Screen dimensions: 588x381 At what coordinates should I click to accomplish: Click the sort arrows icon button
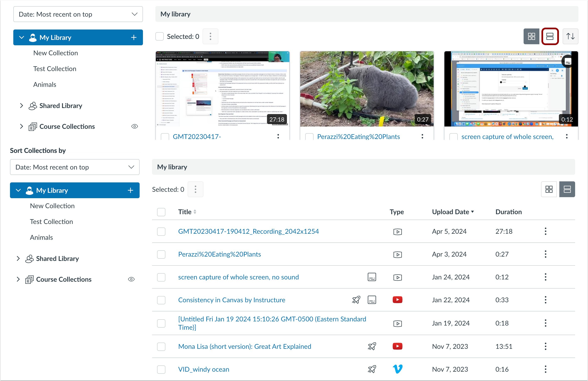(570, 36)
